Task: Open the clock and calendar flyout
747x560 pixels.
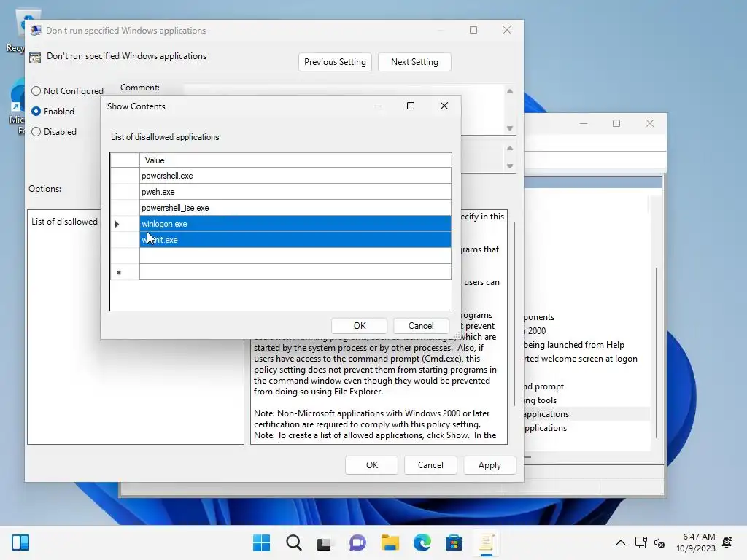Action: [x=695, y=542]
